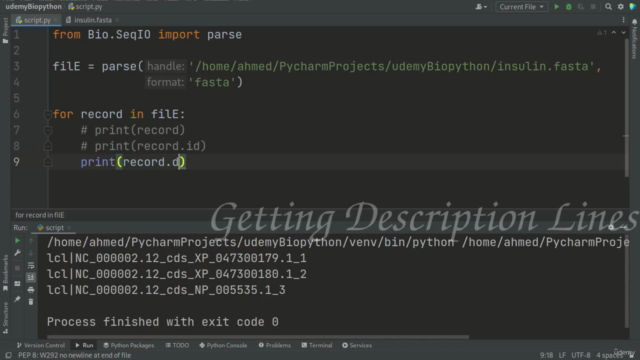Clear console with trash icon
640x360 pixels.
[31, 302]
